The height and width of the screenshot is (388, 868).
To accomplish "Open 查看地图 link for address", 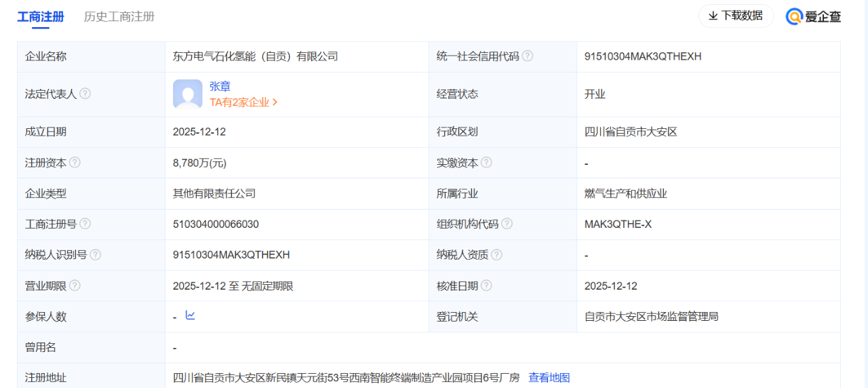I will click(549, 378).
